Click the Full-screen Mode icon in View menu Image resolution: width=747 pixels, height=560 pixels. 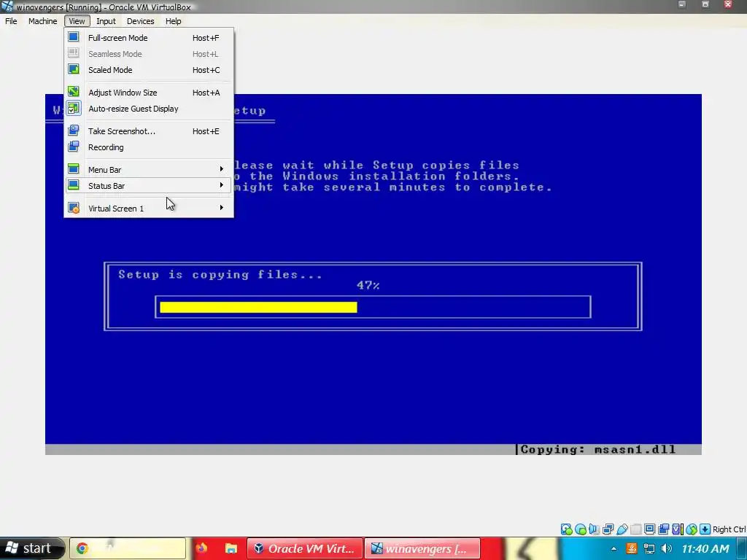pos(74,37)
